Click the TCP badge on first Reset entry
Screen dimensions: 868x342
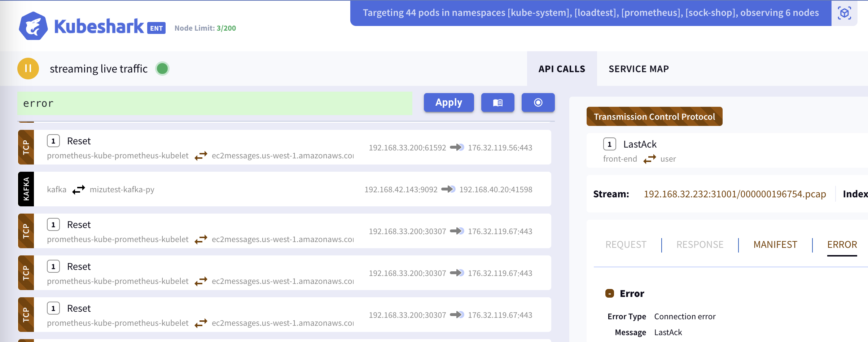pos(26,147)
